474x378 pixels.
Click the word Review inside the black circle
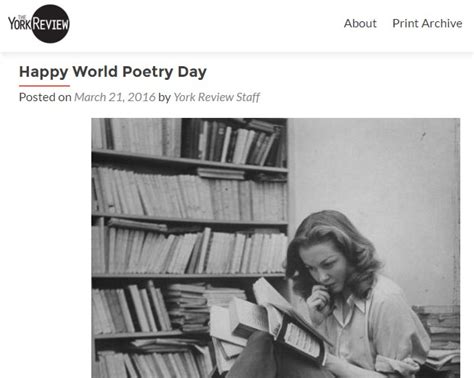51,24
